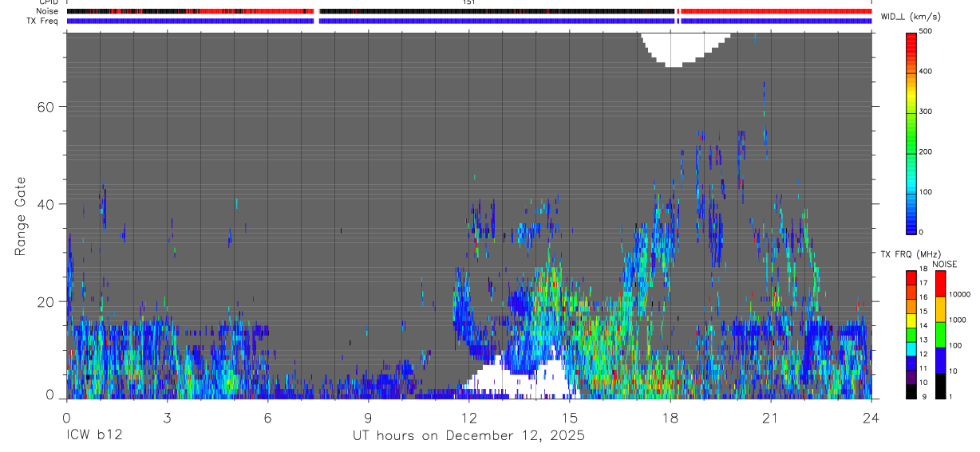Viewport: 980px width, 452px height.
Task: Click the 1 noise tick label
Action: pyautogui.click(x=951, y=396)
